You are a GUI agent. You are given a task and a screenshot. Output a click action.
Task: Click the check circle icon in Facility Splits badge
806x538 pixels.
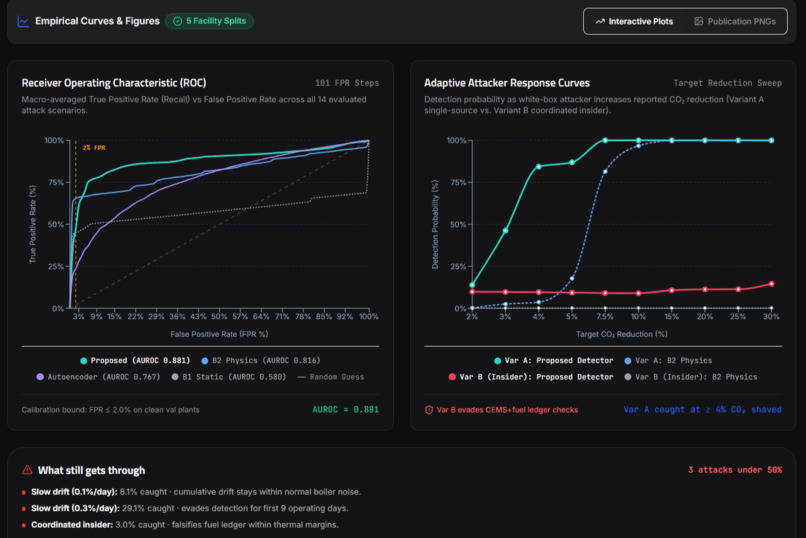(x=177, y=21)
